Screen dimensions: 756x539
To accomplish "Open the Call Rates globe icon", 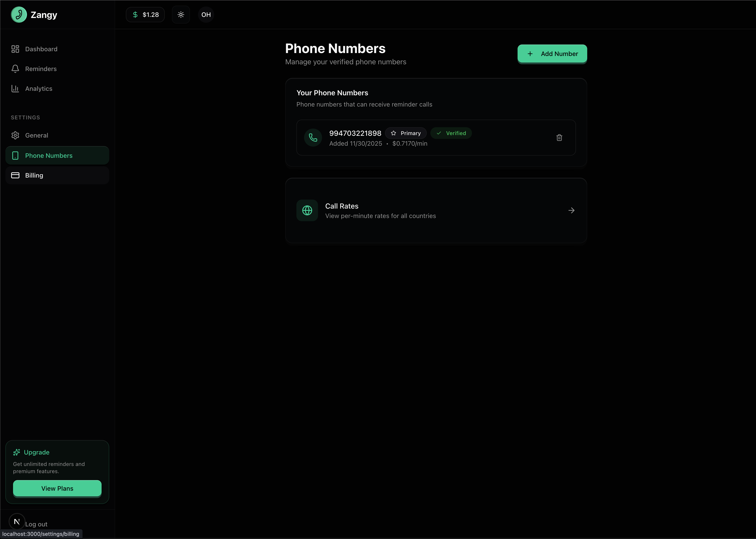I will [307, 210].
